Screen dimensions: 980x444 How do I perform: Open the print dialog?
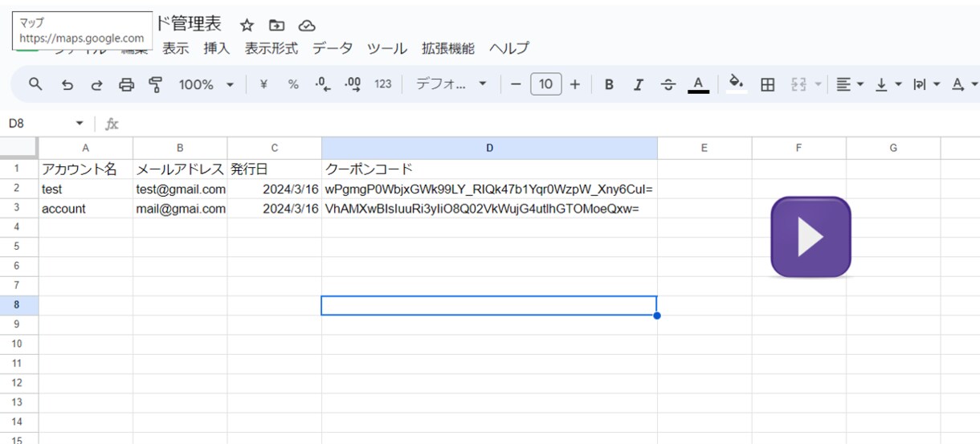[126, 84]
